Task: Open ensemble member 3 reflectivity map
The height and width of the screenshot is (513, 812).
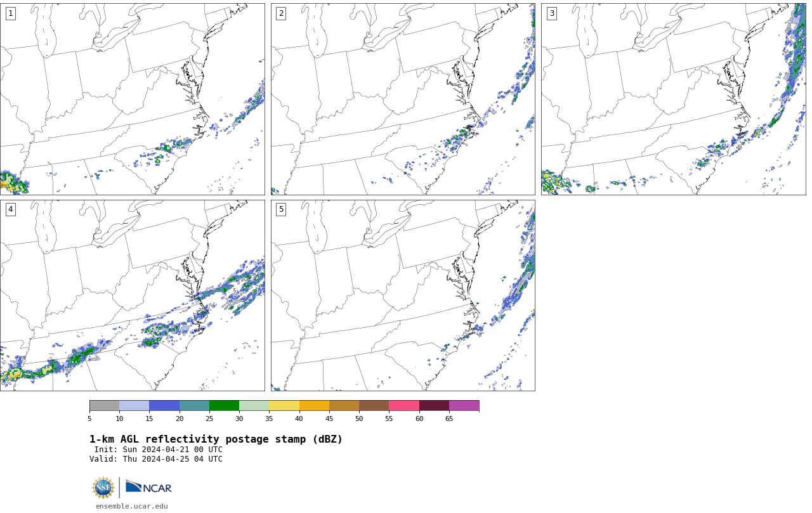Action: [x=673, y=99]
